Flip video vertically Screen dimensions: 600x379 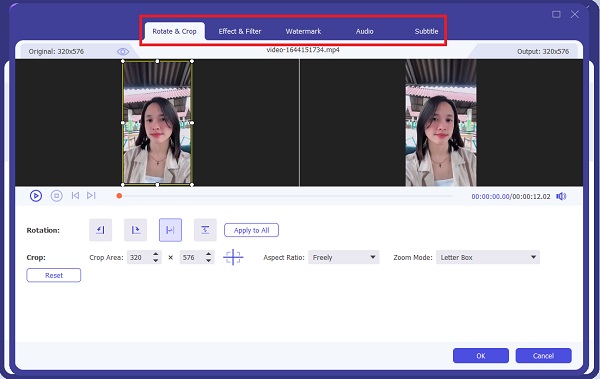205,230
